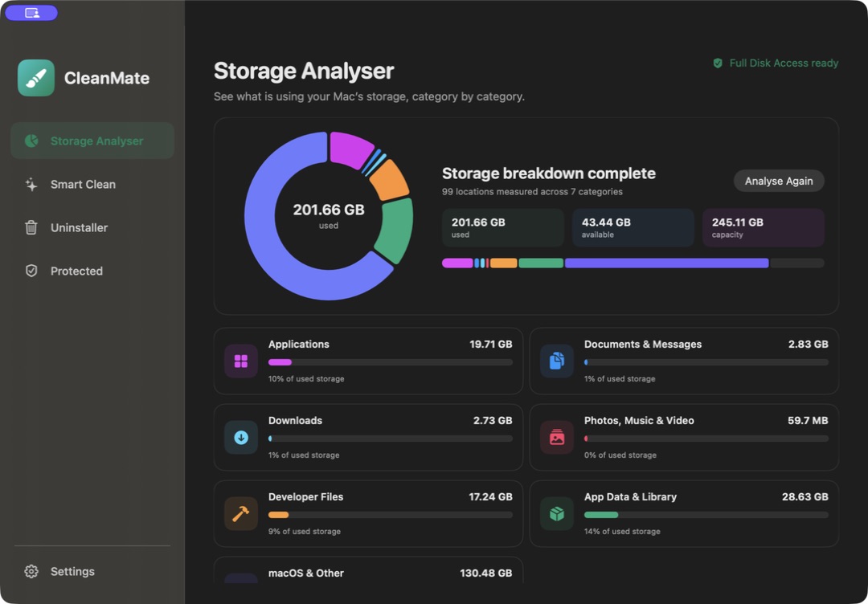This screenshot has height=604, width=868.
Task: Click the '2.73 GB' Downloads size value
Action: click(x=493, y=420)
